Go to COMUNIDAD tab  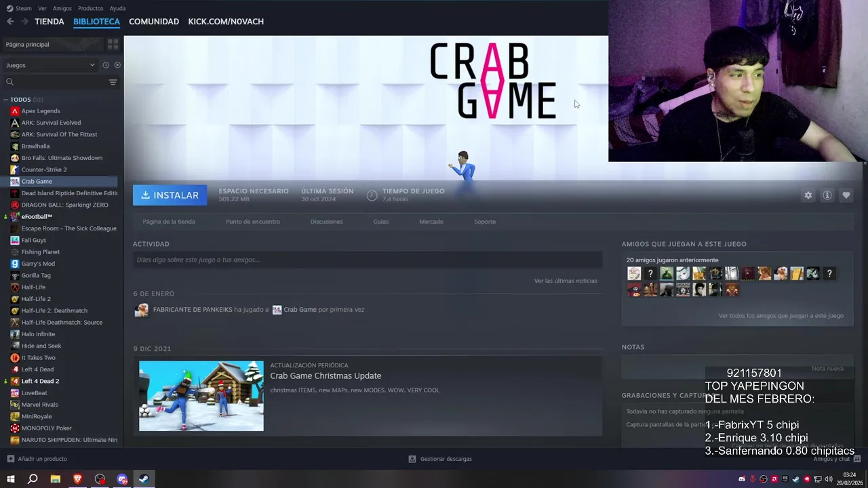pyautogui.click(x=154, y=22)
